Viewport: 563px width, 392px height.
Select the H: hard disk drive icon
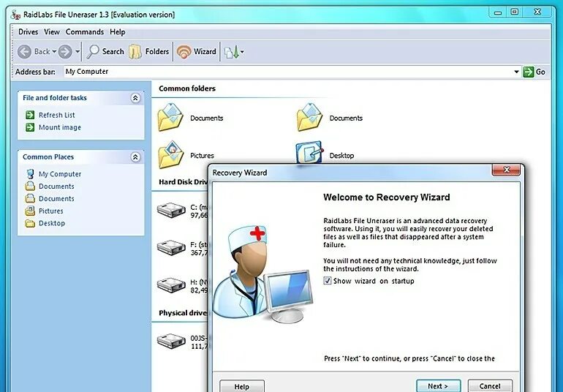(171, 285)
